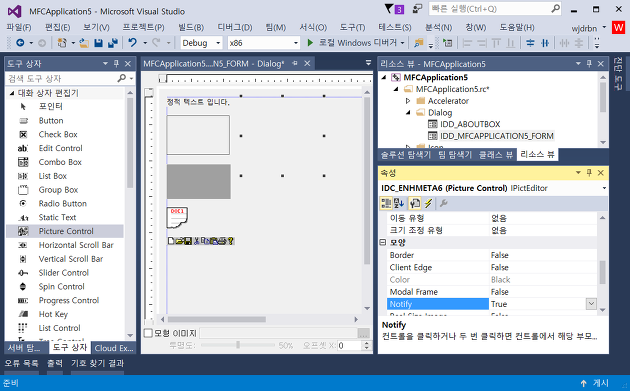Viewport: 630px width, 391px height.
Task: Collapse the 모양 property category
Action: pyautogui.click(x=383, y=242)
